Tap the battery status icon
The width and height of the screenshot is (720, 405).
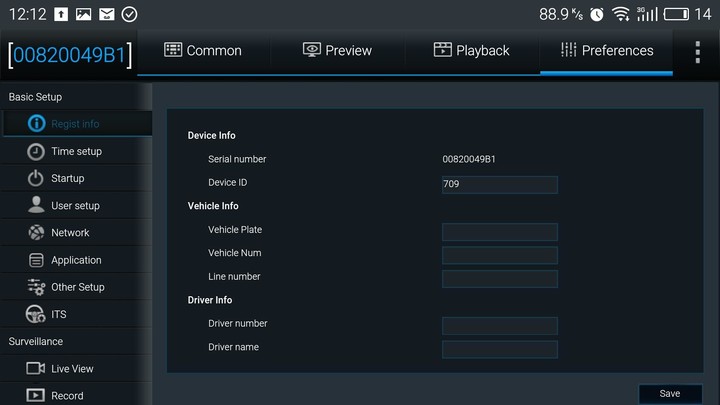click(676, 14)
